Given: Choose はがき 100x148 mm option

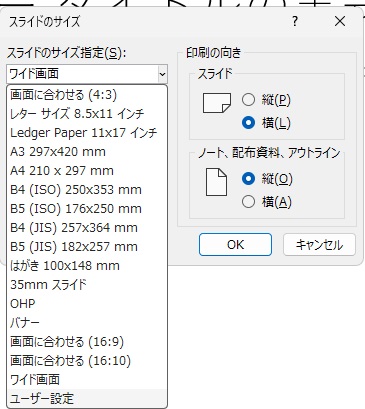Looking at the screenshot, I should tap(87, 266).
